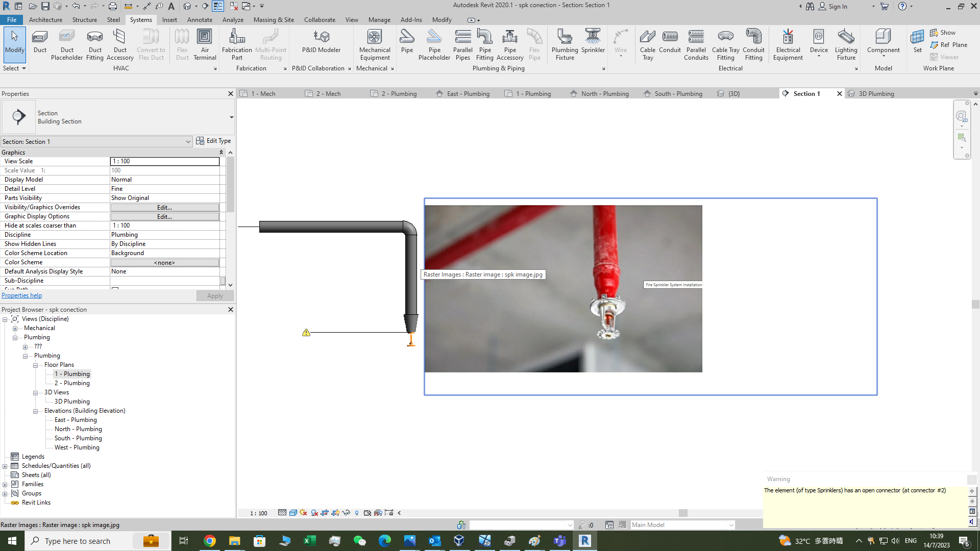Select the Cable Tray tool
Image resolution: width=980 pixels, height=551 pixels.
[x=647, y=43]
